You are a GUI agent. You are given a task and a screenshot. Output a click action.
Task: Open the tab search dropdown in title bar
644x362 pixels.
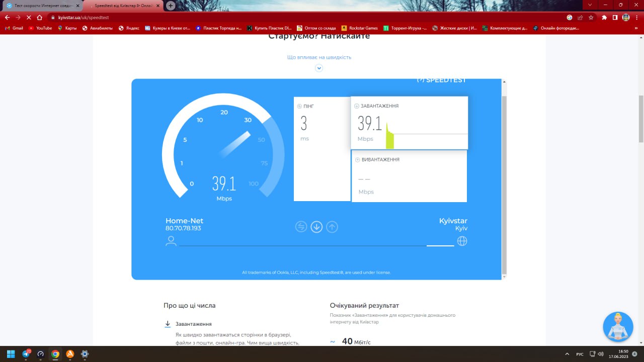click(x=590, y=5)
